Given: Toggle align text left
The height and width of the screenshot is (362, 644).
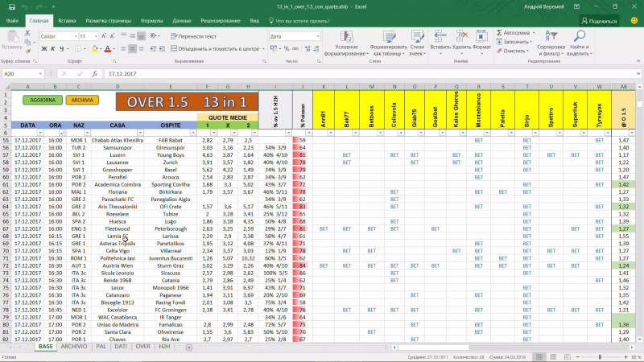Looking at the screenshot, I should click(x=123, y=49).
